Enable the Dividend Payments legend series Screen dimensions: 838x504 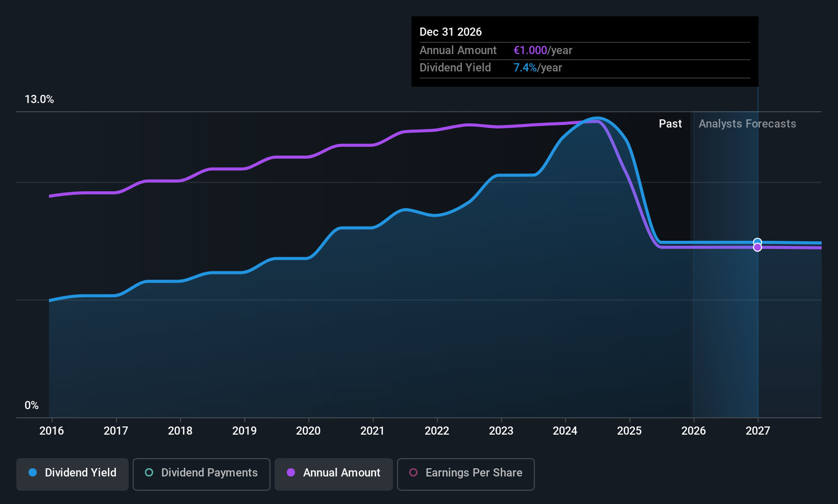pyautogui.click(x=201, y=473)
